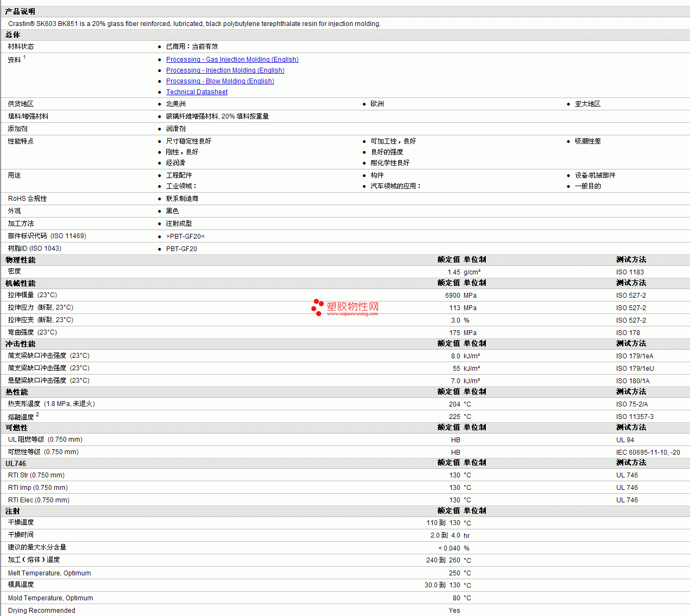
Task: Select 尺寸稳定性良好 feature
Action: point(188,141)
